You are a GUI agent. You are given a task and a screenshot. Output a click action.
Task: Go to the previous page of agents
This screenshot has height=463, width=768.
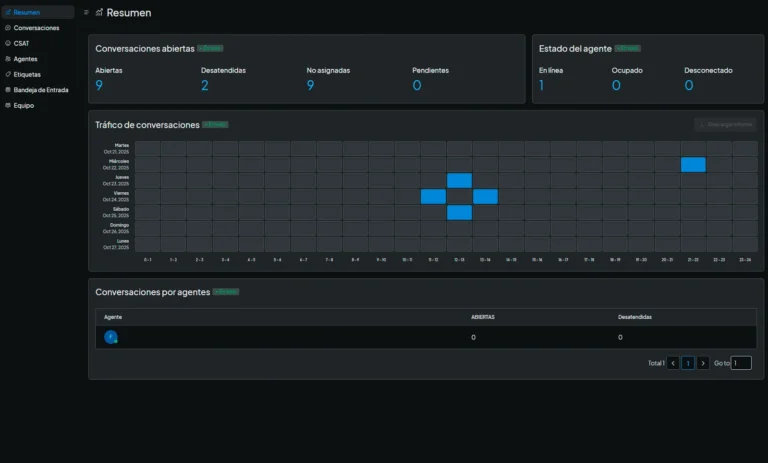673,363
